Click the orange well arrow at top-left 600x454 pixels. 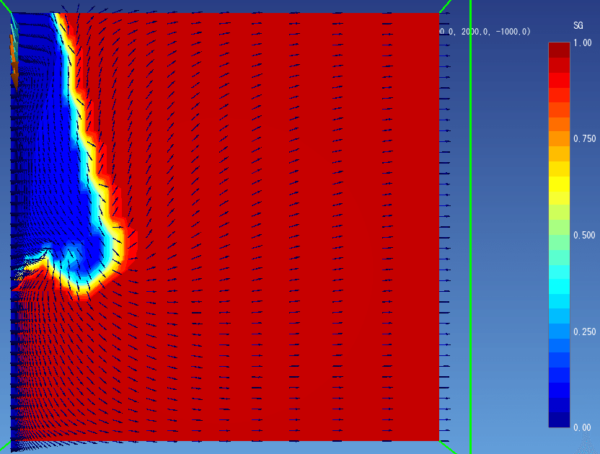pos(14,61)
